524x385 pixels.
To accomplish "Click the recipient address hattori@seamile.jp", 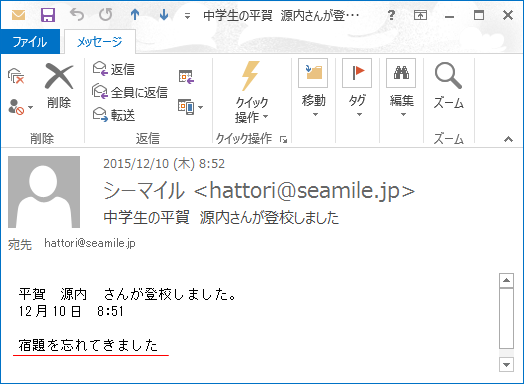I will pyautogui.click(x=90, y=243).
